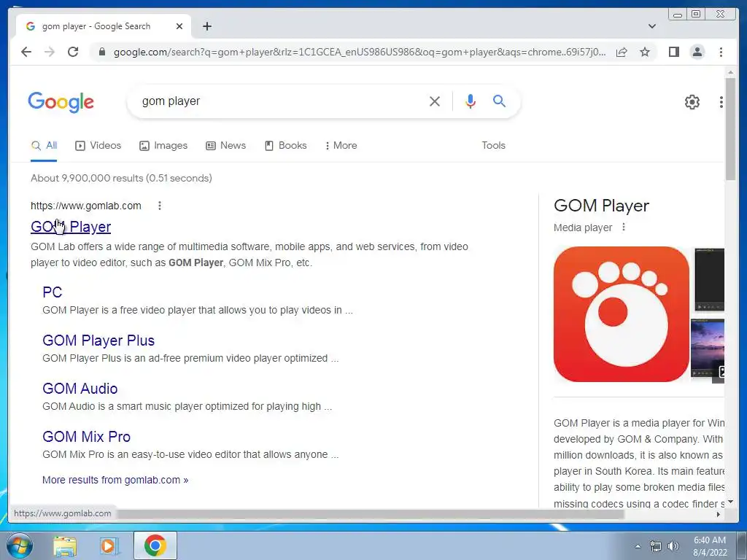
Task: Open Windows Explorer from taskbar
Action: pyautogui.click(x=65, y=545)
